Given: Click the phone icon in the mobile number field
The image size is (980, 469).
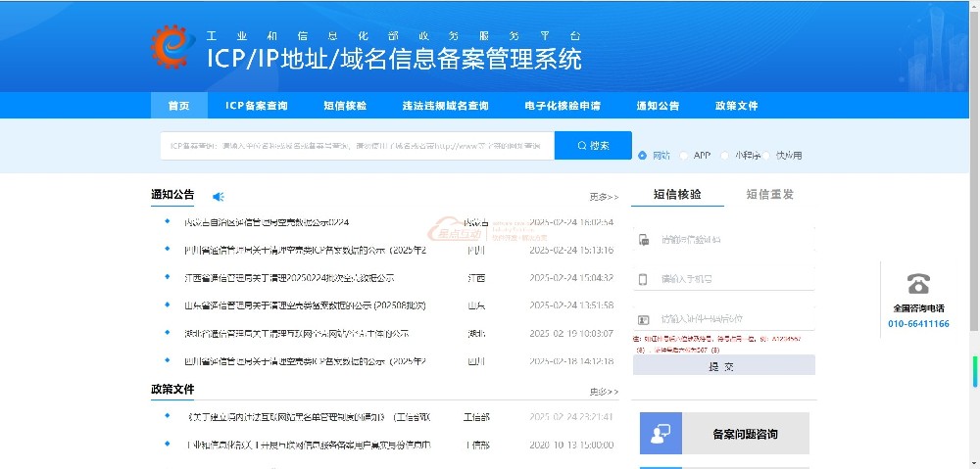Looking at the screenshot, I should point(643,279).
